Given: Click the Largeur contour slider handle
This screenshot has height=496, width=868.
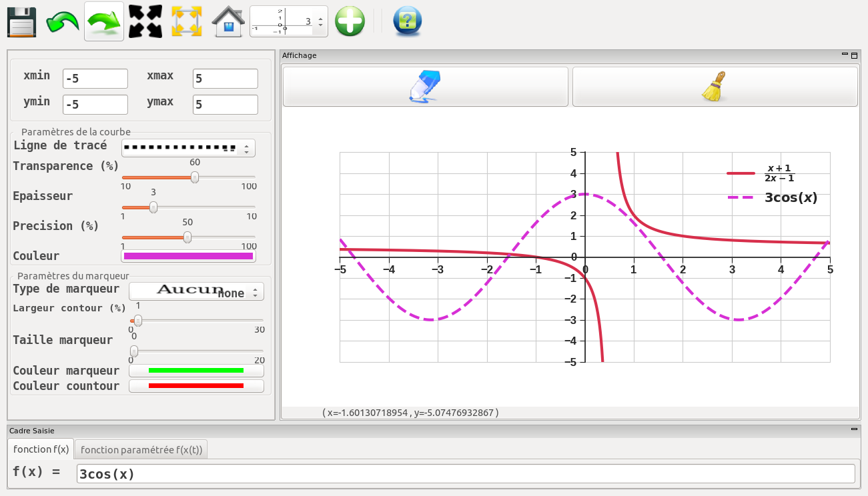Looking at the screenshot, I should (138, 321).
